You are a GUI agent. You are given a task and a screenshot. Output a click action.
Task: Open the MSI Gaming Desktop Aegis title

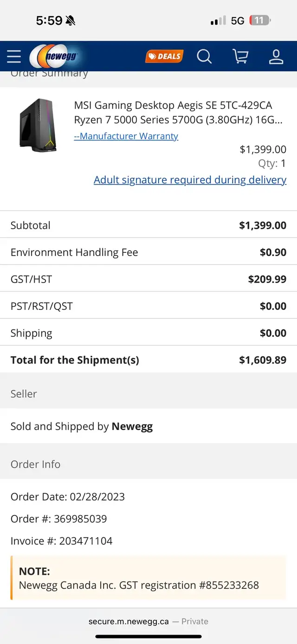tap(178, 113)
